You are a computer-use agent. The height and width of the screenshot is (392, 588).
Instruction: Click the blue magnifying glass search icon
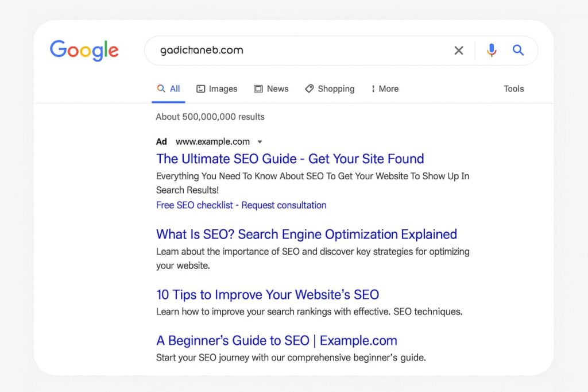coord(519,51)
